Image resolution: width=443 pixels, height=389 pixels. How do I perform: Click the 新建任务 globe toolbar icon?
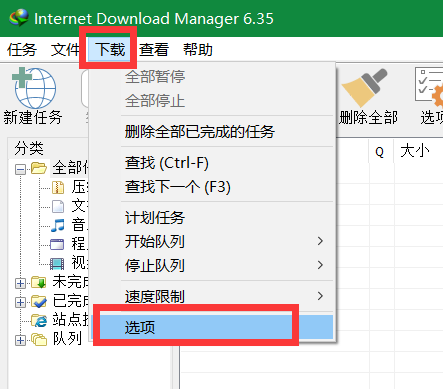click(34, 88)
